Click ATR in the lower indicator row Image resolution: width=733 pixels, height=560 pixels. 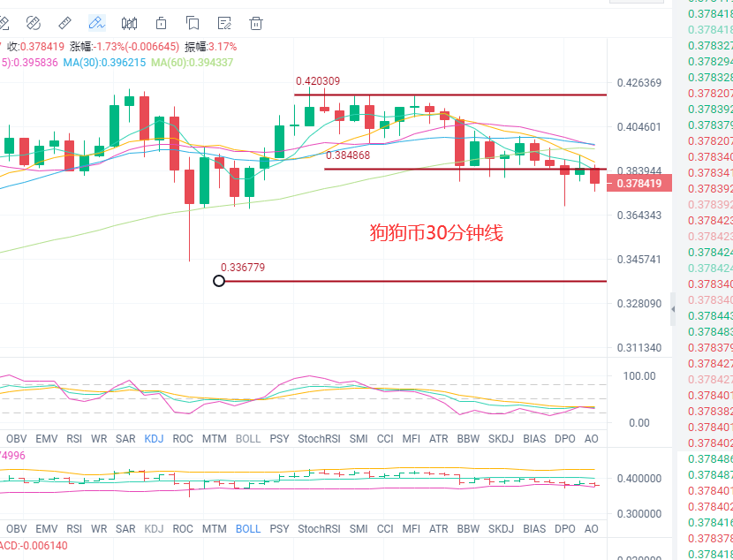pyautogui.click(x=438, y=528)
